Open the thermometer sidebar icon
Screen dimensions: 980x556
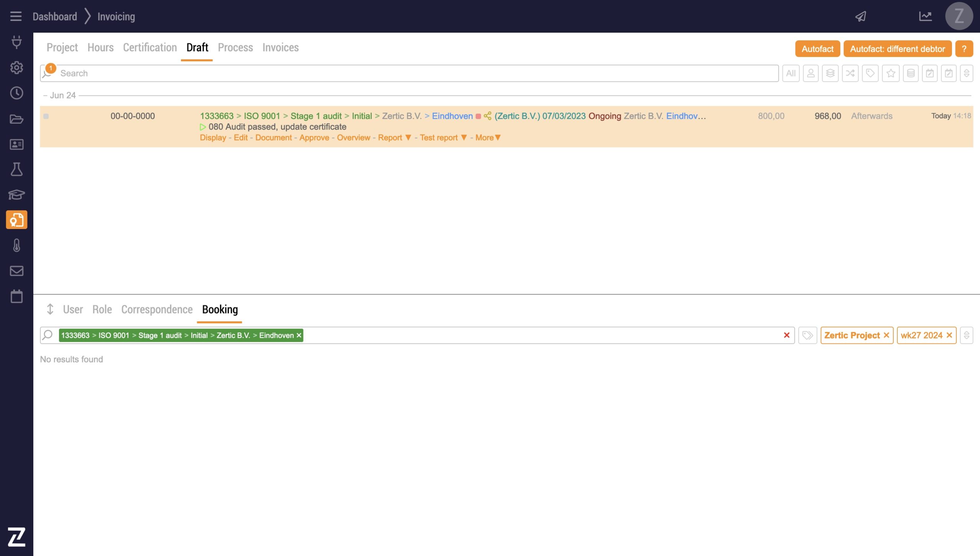pos(16,245)
